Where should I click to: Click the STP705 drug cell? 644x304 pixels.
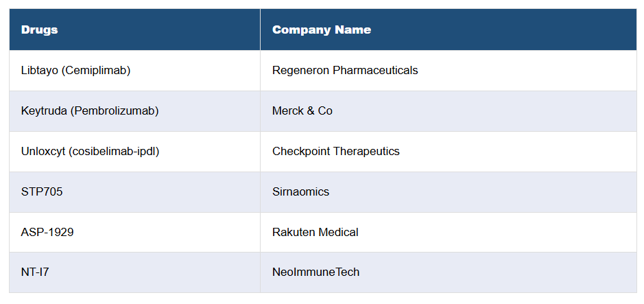[x=42, y=192]
